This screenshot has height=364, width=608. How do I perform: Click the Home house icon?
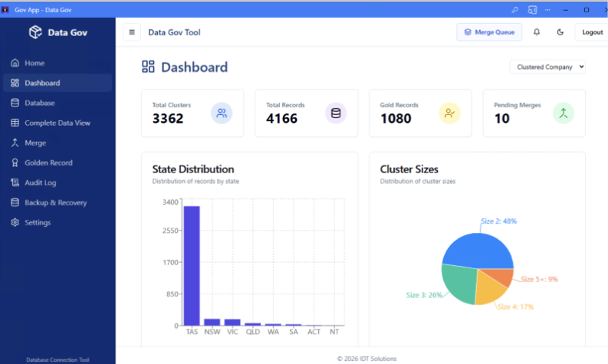tap(15, 63)
